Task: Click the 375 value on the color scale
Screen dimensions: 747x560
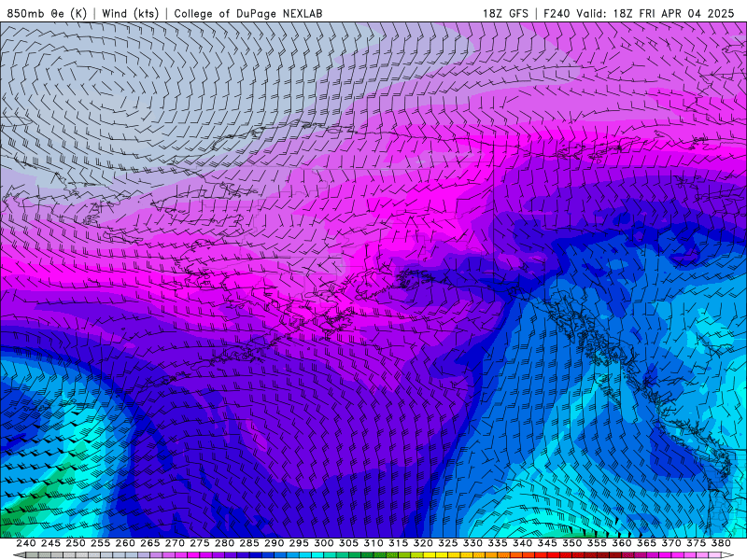Action: [x=696, y=543]
